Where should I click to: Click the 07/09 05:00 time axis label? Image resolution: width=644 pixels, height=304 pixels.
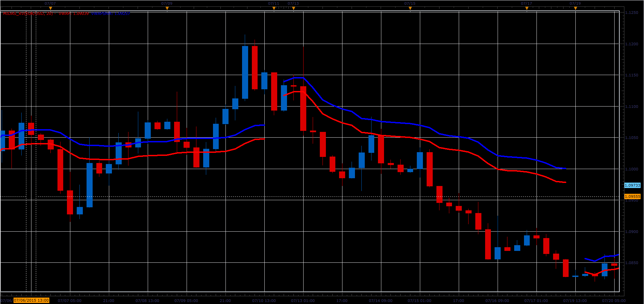(x=186, y=301)
